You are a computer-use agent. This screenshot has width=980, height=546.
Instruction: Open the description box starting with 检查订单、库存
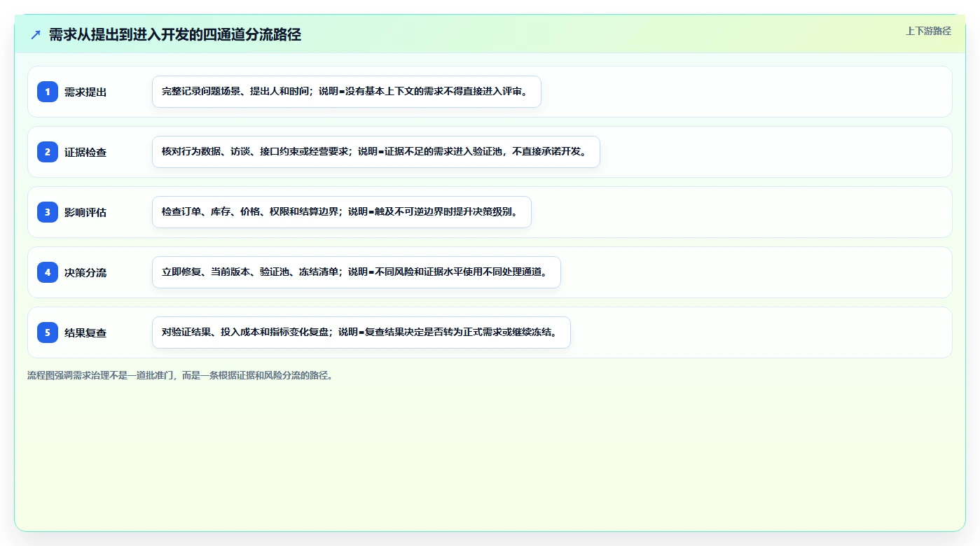click(342, 212)
